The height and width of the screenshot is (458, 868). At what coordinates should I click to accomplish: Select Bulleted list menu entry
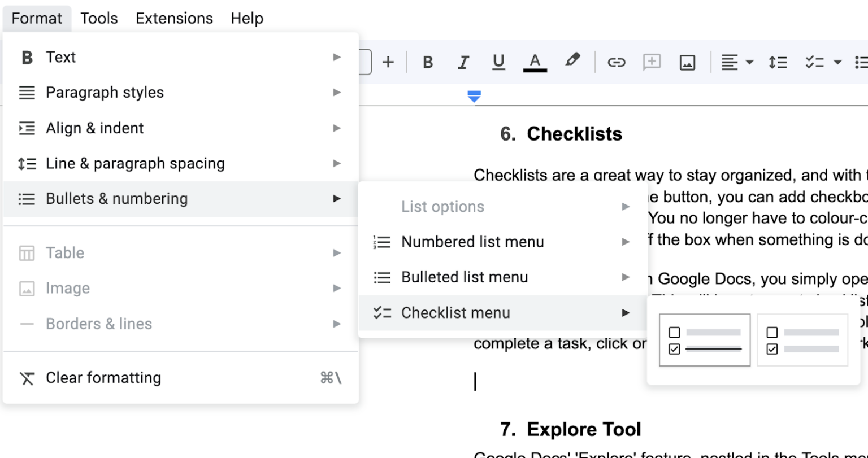464,277
